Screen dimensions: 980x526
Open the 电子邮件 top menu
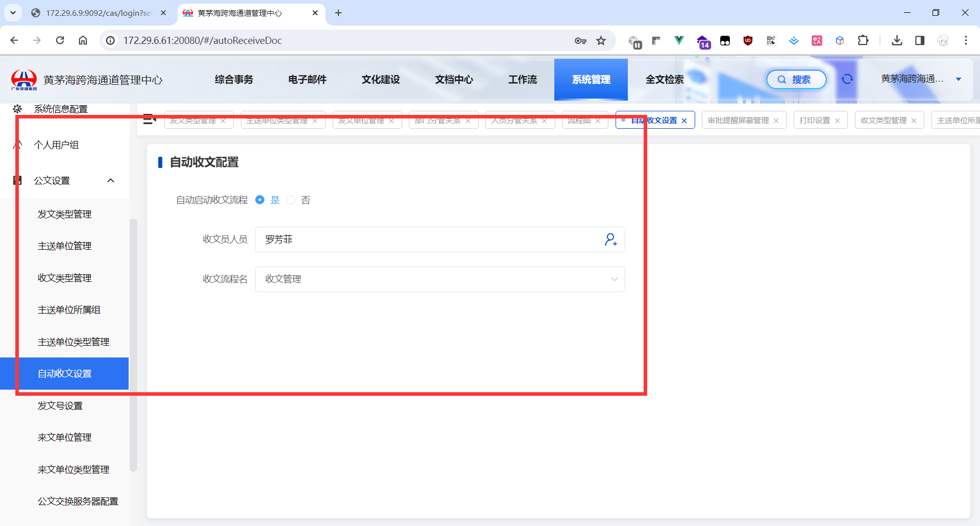click(307, 80)
